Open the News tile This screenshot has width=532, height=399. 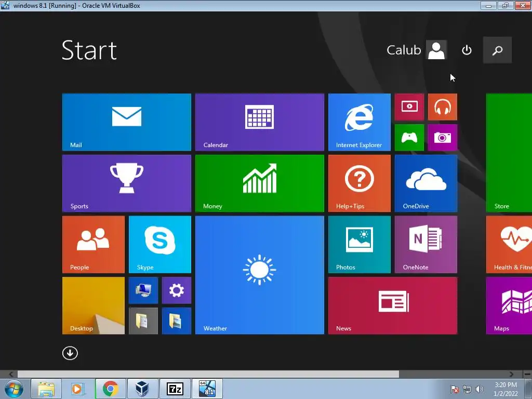(x=393, y=305)
